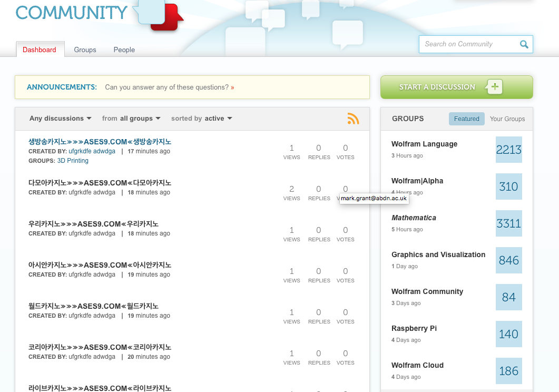
Task: Click the 846 count badge
Action: pos(509,260)
